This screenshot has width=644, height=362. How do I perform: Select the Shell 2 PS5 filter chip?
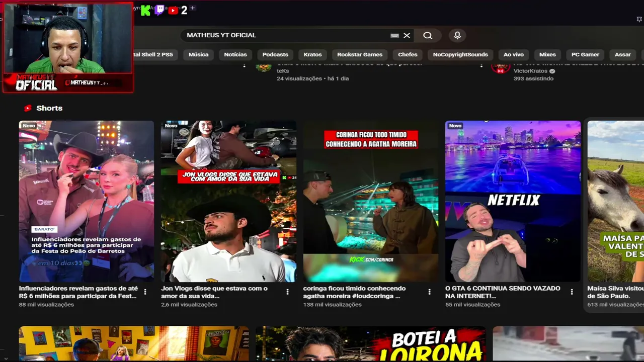point(154,54)
